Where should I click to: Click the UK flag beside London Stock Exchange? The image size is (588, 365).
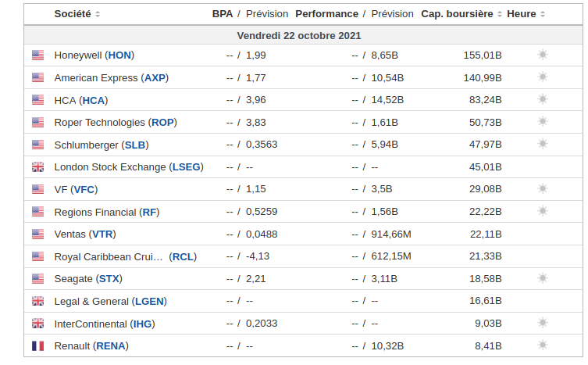[x=37, y=166]
